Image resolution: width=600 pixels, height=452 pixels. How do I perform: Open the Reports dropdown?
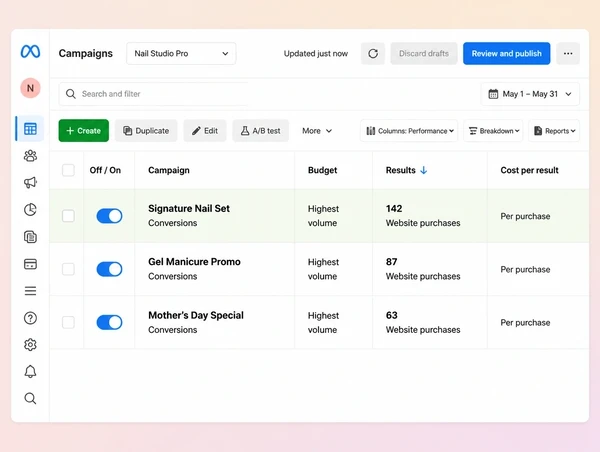tap(554, 131)
